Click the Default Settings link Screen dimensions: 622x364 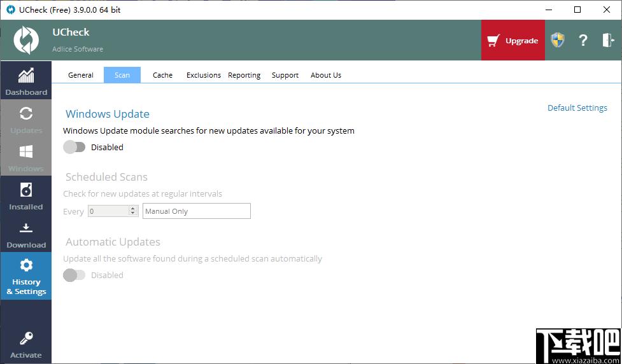tap(577, 108)
